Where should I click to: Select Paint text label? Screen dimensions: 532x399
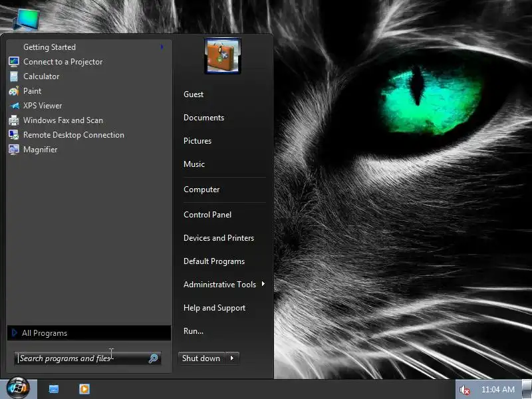(x=32, y=91)
